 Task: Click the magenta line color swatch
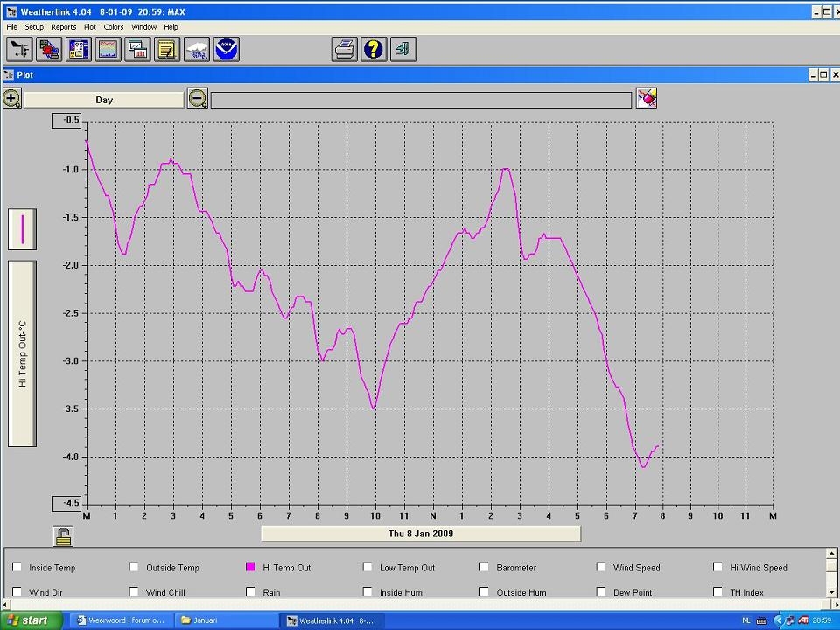point(23,229)
